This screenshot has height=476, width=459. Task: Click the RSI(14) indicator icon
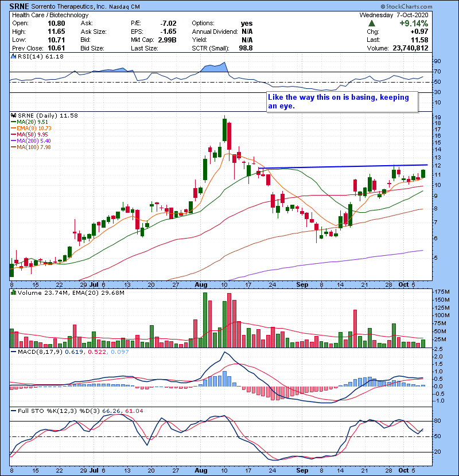13,56
